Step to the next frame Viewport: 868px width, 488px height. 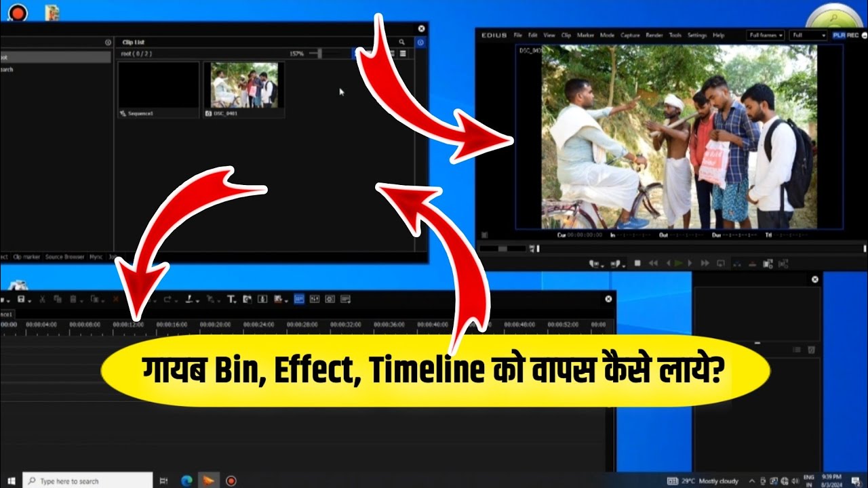click(690, 263)
